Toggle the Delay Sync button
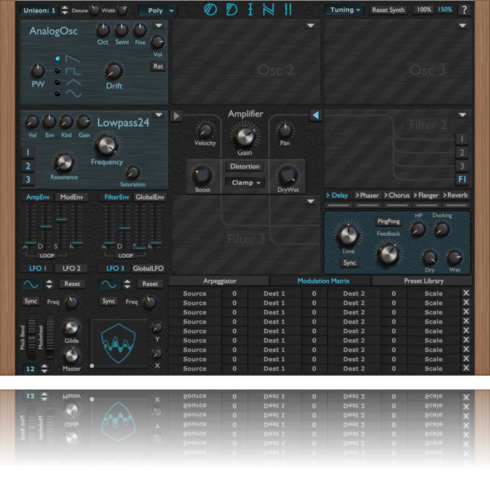This screenshot has width=490, height=480. [349, 263]
